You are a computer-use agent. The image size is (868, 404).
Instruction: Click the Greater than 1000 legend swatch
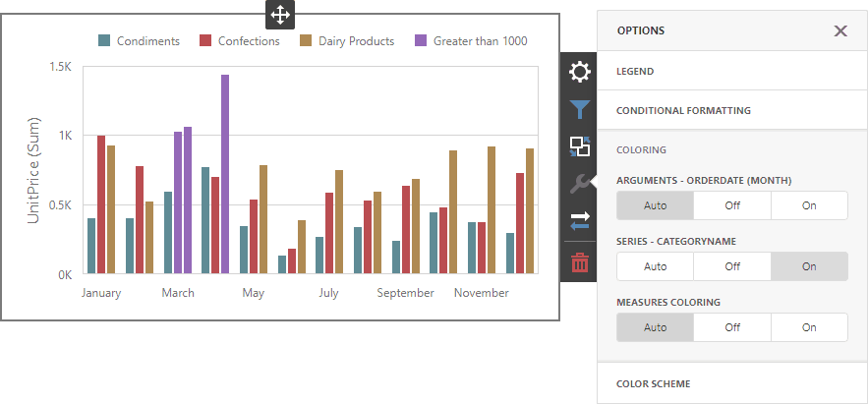pyautogui.click(x=421, y=41)
